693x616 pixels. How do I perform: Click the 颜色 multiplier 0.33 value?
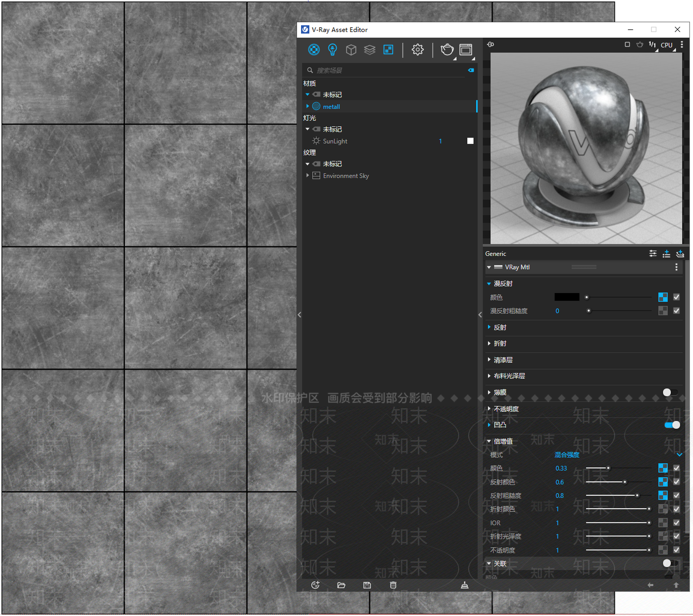click(x=561, y=468)
